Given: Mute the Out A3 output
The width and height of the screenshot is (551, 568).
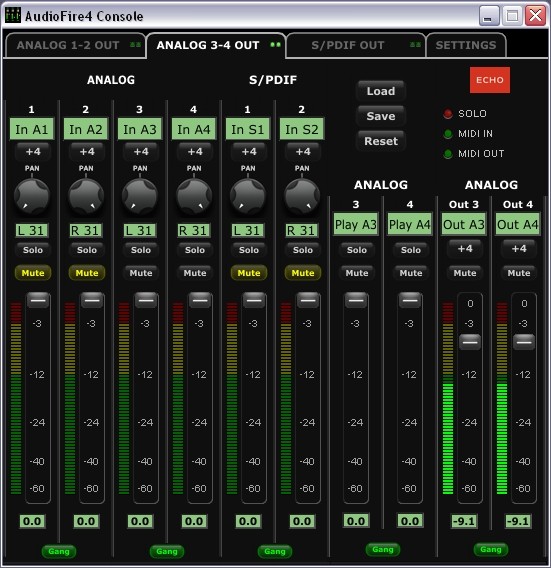Looking at the screenshot, I should [464, 273].
